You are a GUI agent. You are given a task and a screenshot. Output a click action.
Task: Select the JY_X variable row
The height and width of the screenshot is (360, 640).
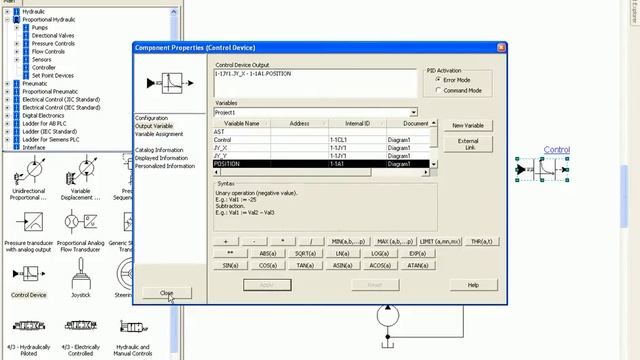(321, 148)
